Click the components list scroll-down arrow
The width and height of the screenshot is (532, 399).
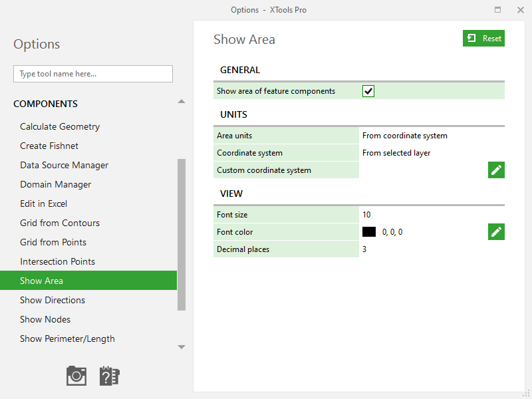182,346
